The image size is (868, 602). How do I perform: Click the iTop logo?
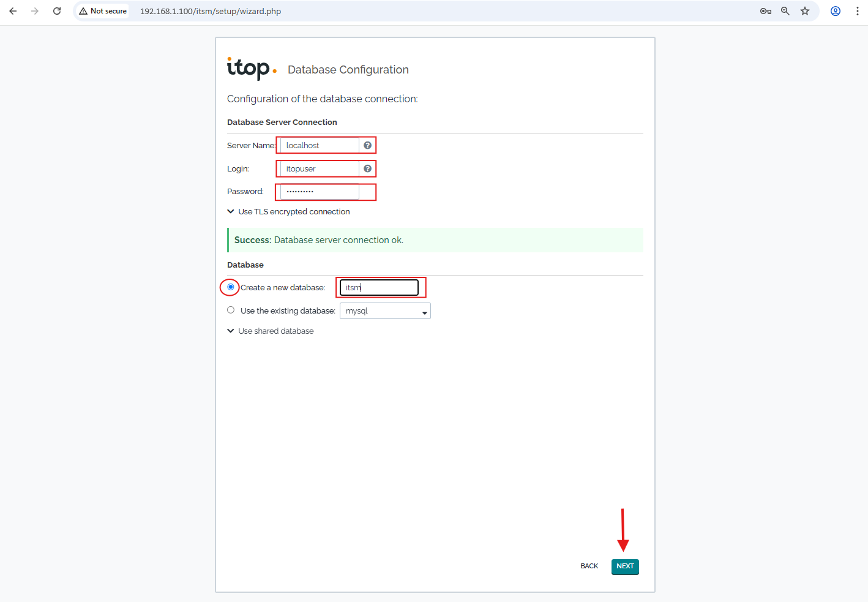252,68
